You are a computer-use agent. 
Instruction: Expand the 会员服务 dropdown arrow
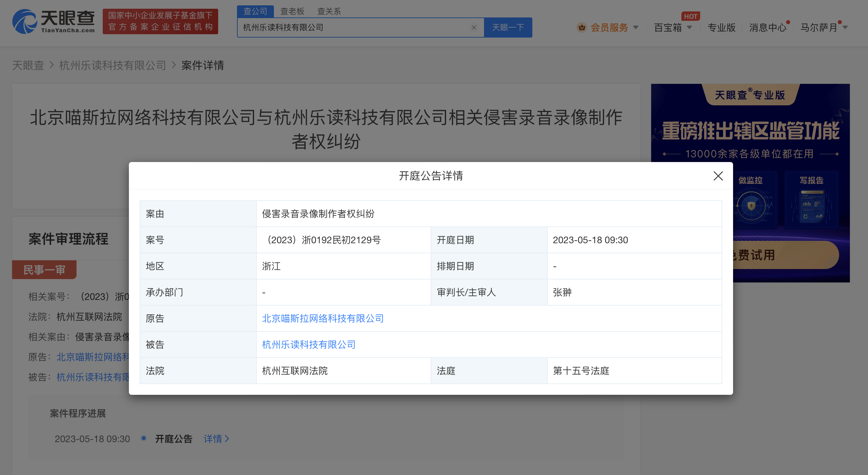[x=635, y=28]
